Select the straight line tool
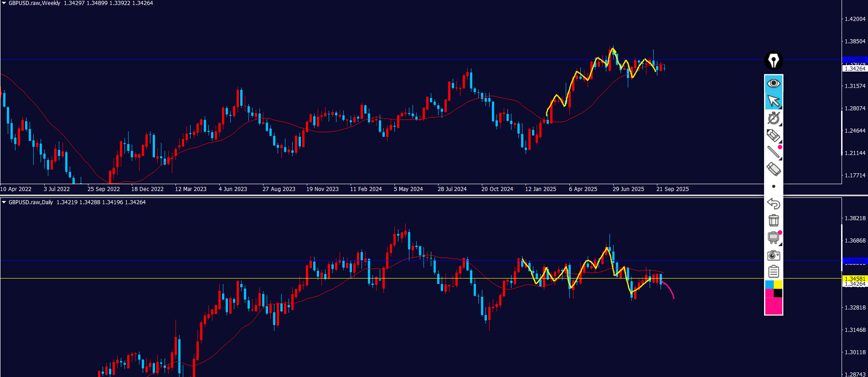This screenshot has height=377, width=868. pos(773,152)
